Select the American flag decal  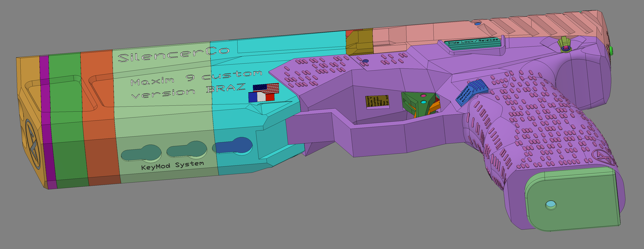pos(266,88)
